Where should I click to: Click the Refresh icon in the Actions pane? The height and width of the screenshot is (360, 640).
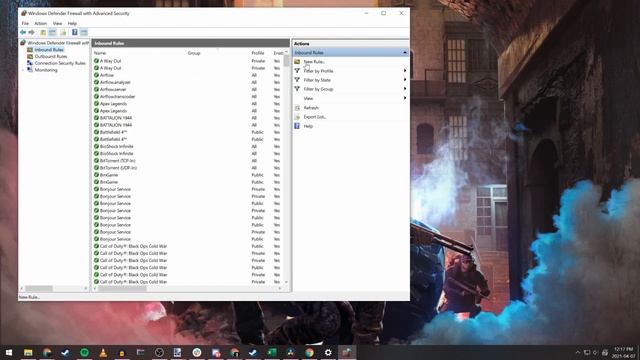297,108
